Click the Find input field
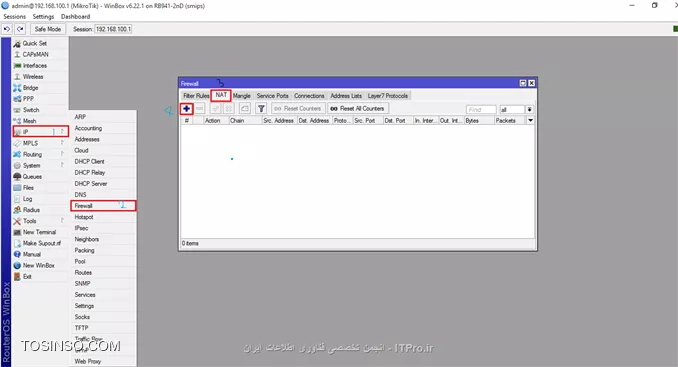678x367 pixels. pyautogui.click(x=481, y=109)
